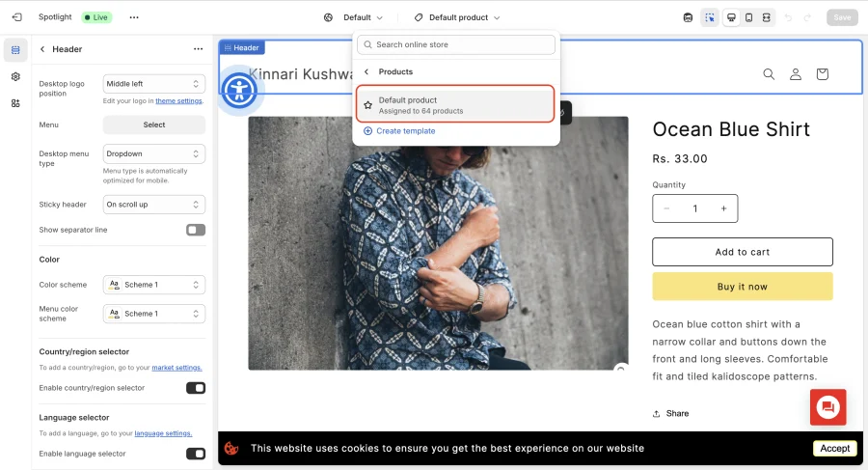Click Add to cart button
The image size is (868, 470).
(x=743, y=252)
